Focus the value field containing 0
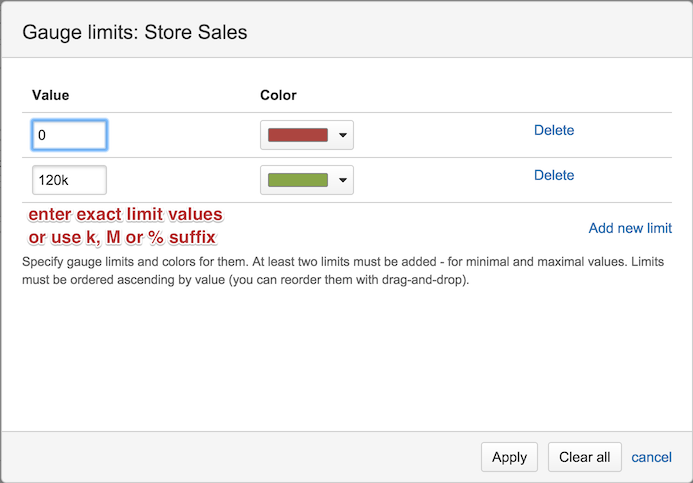The width and height of the screenshot is (693, 483). 69,135
